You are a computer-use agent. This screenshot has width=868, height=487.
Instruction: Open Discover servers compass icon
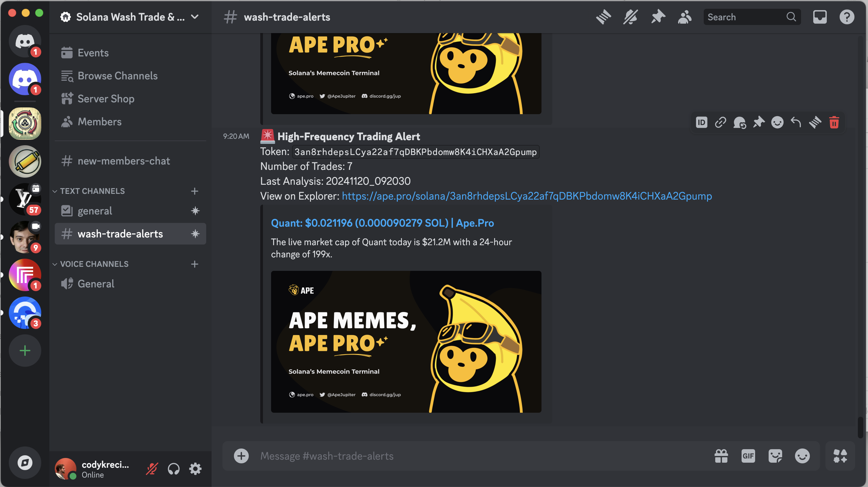point(25,463)
